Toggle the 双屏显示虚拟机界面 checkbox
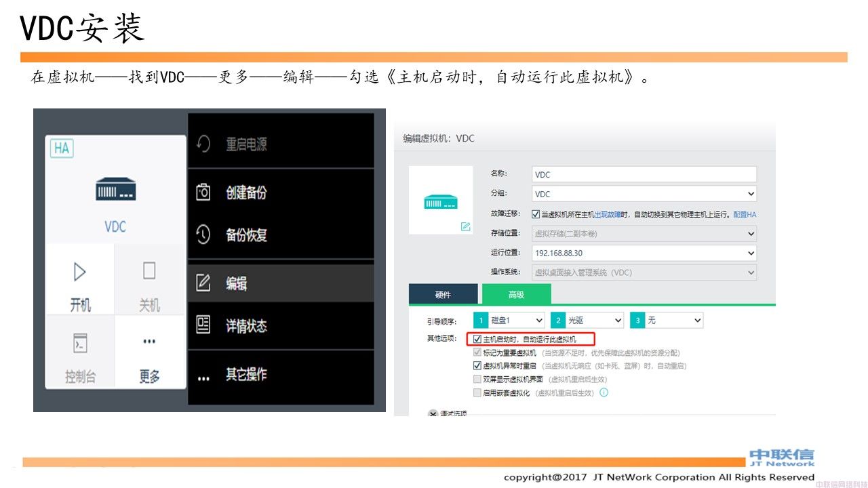Screen dimensions: 868x488 click(478, 379)
